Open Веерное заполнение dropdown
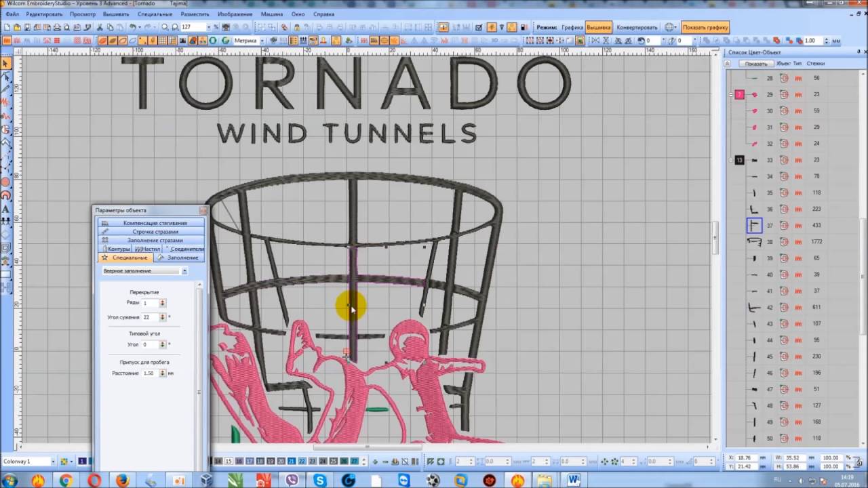Image resolution: width=868 pixels, height=488 pixels. (x=184, y=271)
